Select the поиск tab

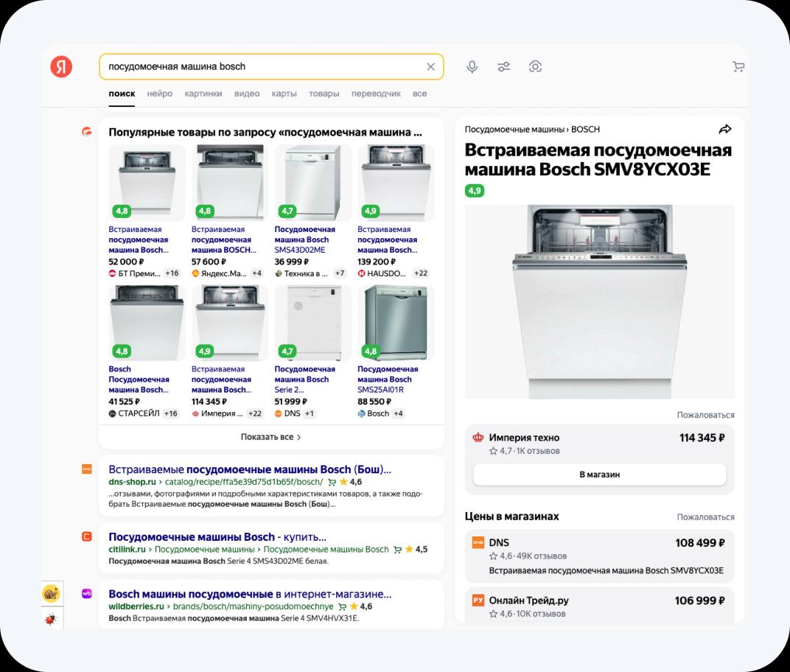tap(122, 94)
